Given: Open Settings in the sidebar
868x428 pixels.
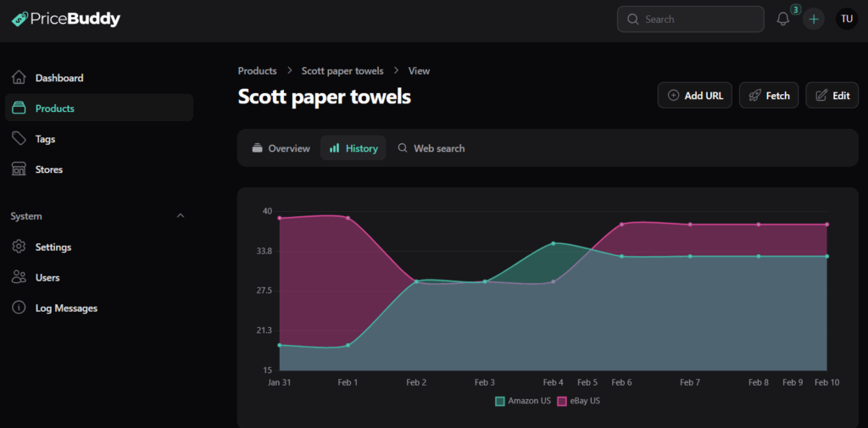Looking at the screenshot, I should tap(53, 247).
